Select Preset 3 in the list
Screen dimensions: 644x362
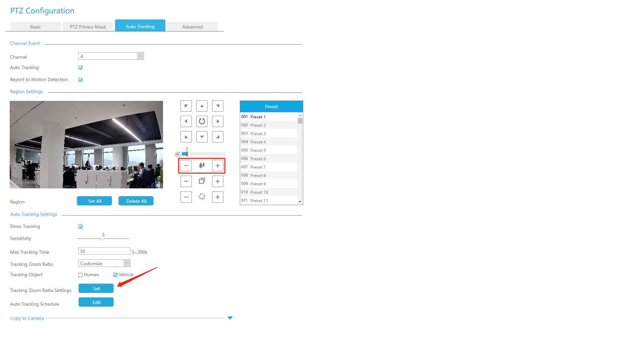tap(269, 133)
